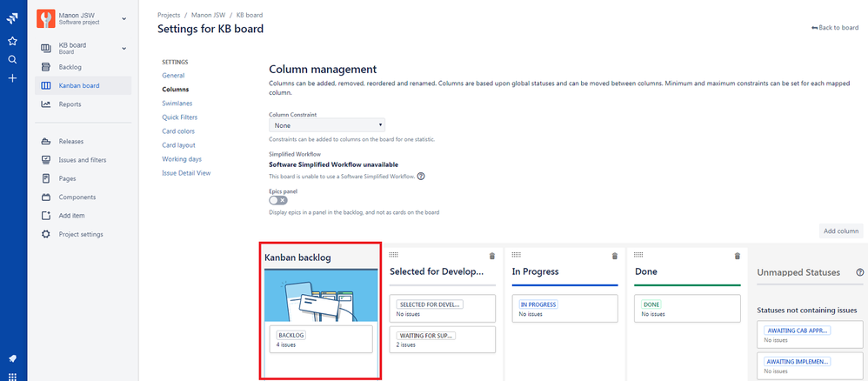Click the Selected for Develop... column title

[x=437, y=272]
